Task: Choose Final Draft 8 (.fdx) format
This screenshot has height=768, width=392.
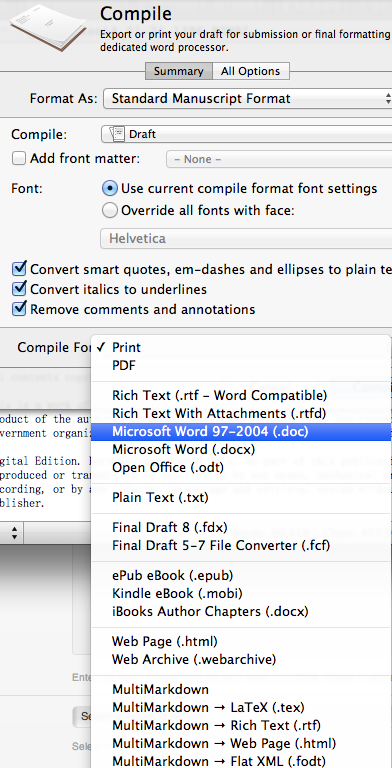Action: click(241, 528)
